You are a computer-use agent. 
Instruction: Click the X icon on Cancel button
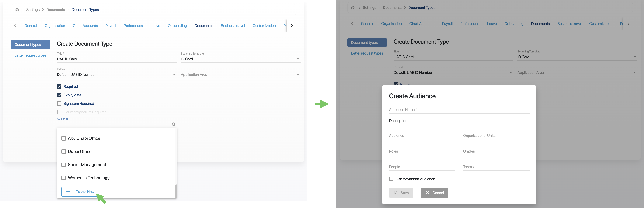point(427,193)
